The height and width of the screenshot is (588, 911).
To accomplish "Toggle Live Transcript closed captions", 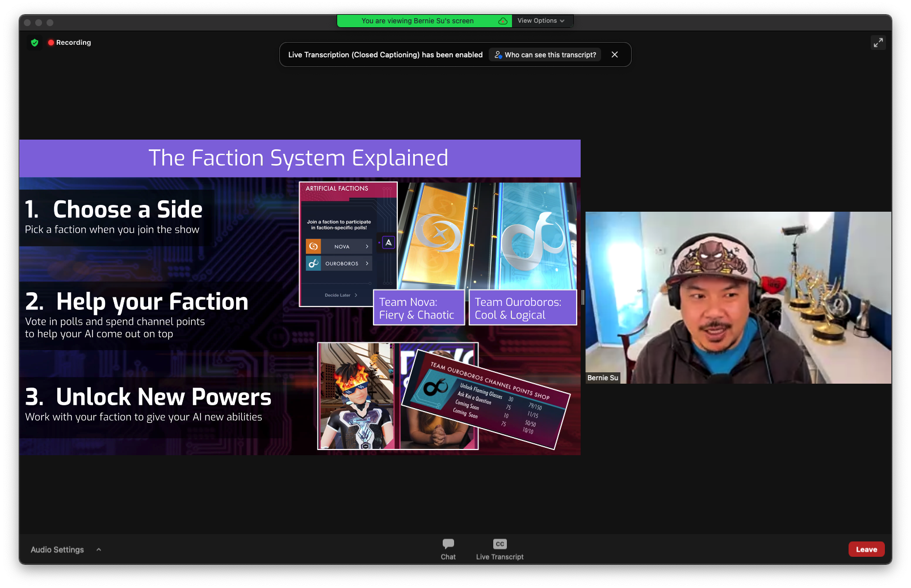I will [499, 549].
